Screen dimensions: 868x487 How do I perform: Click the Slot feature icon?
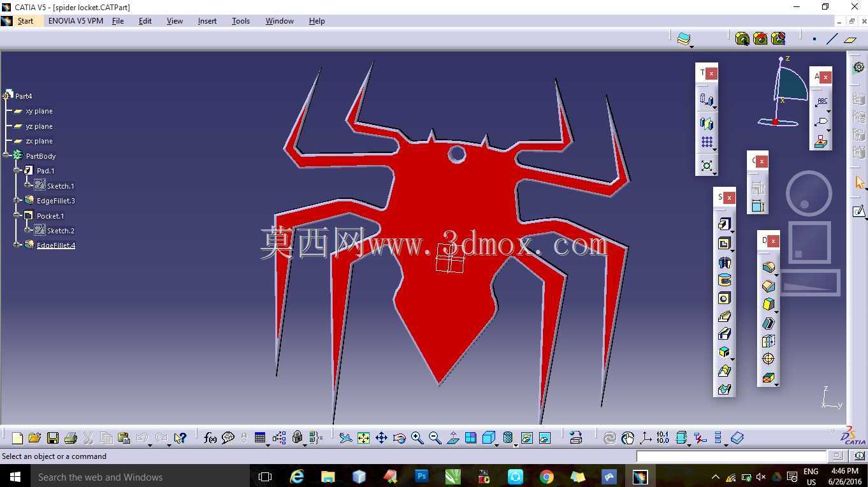(724, 334)
